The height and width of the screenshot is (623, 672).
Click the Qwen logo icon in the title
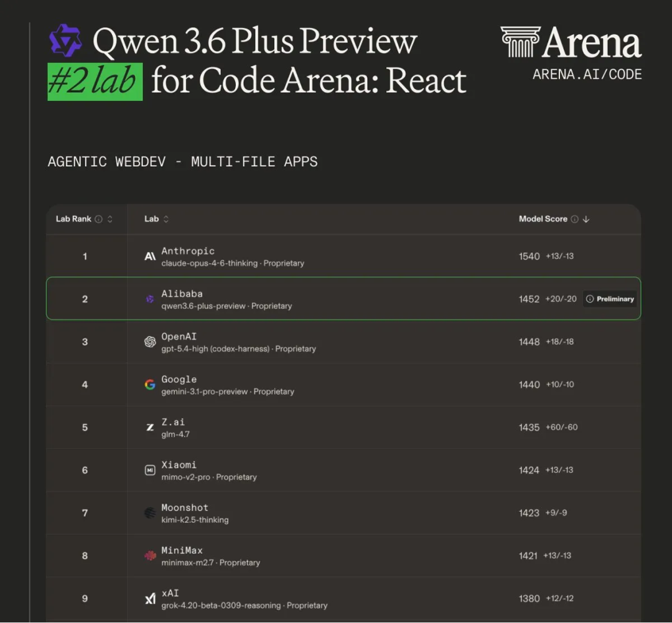[x=65, y=40]
